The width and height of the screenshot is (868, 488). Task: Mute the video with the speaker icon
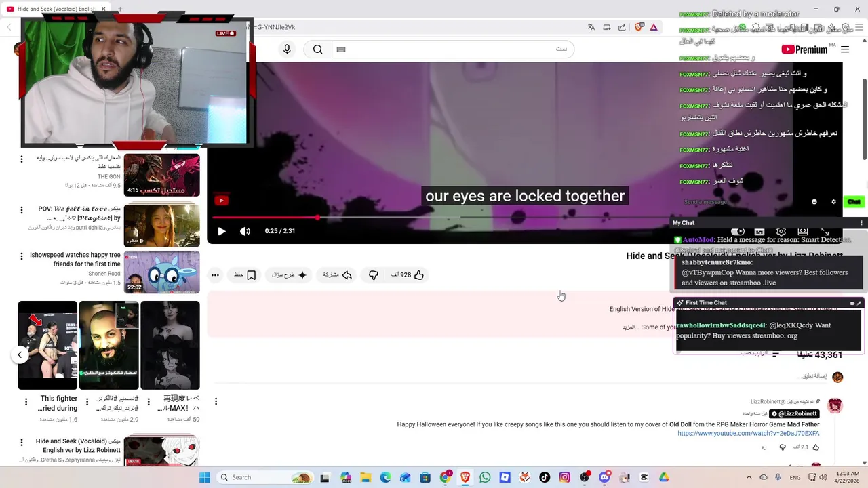point(245,231)
